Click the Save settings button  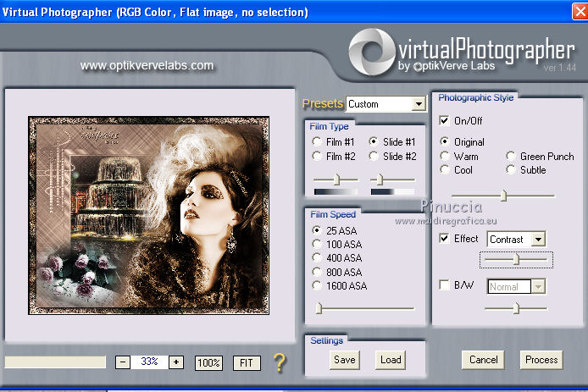pyautogui.click(x=345, y=360)
